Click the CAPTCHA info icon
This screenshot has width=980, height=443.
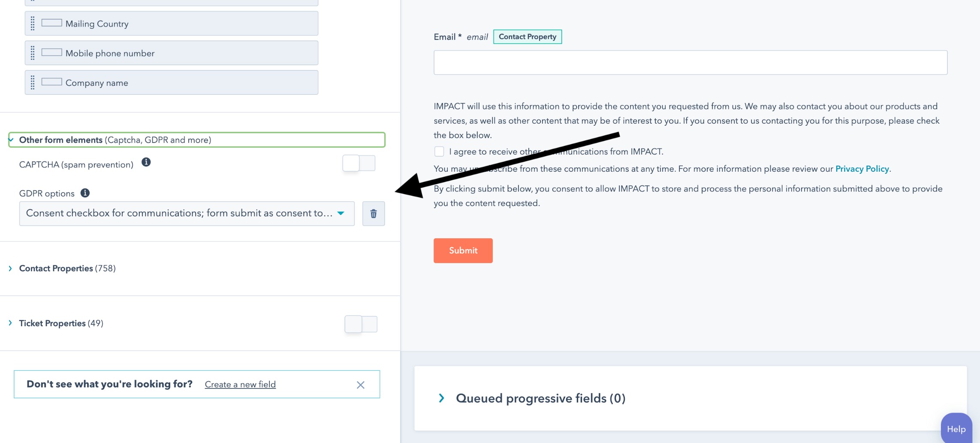[146, 162]
